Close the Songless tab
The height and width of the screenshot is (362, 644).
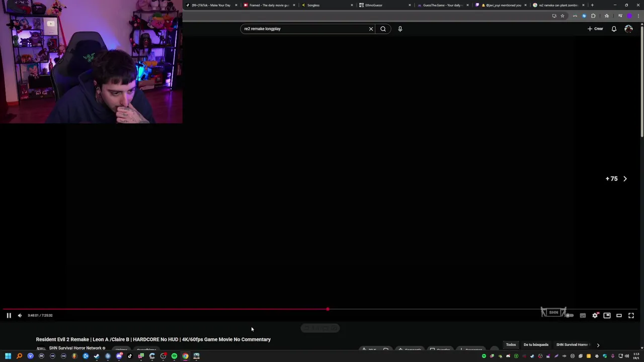[x=352, y=5]
